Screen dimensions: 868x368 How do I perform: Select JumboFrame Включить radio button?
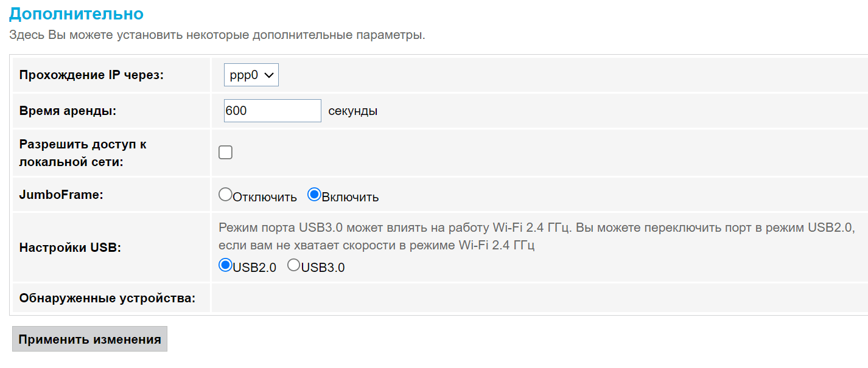point(314,195)
